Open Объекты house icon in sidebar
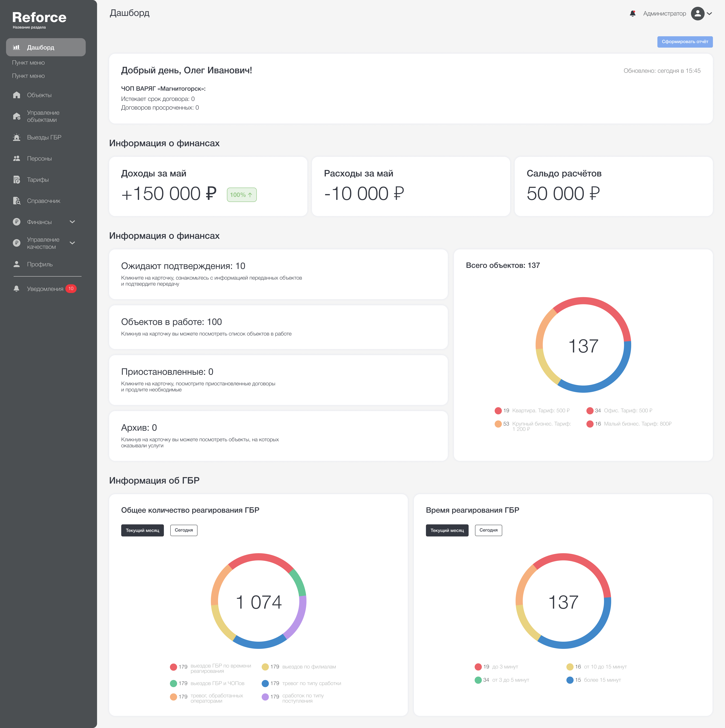Screen dimensions: 725x728 click(17, 95)
